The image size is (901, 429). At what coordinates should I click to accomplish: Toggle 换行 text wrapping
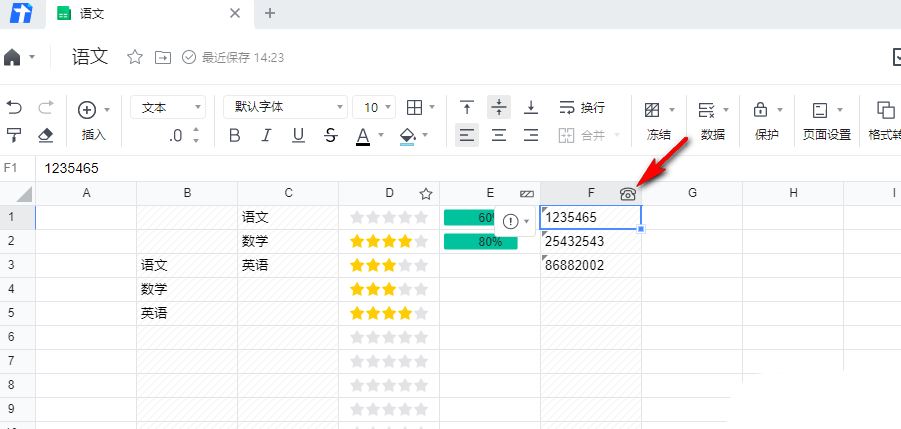click(582, 107)
